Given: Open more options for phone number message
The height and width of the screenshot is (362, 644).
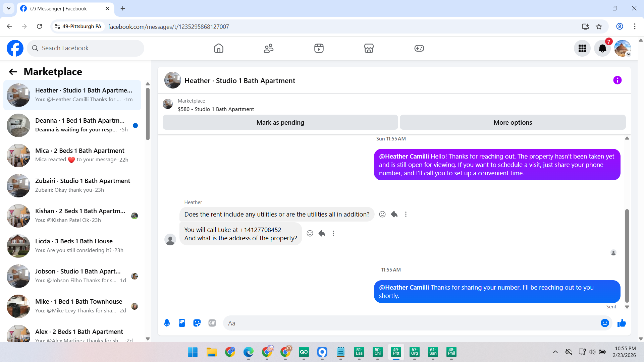Looking at the screenshot, I should [333, 234].
